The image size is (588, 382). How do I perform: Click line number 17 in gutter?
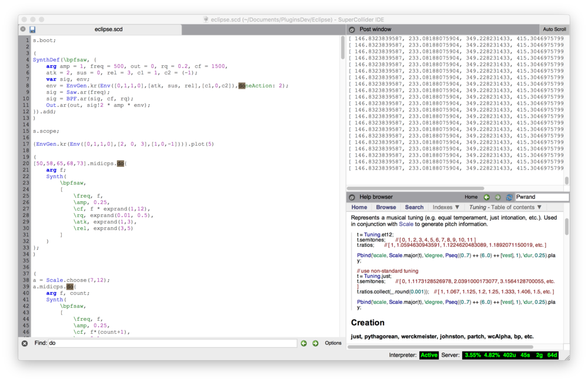(x=25, y=144)
